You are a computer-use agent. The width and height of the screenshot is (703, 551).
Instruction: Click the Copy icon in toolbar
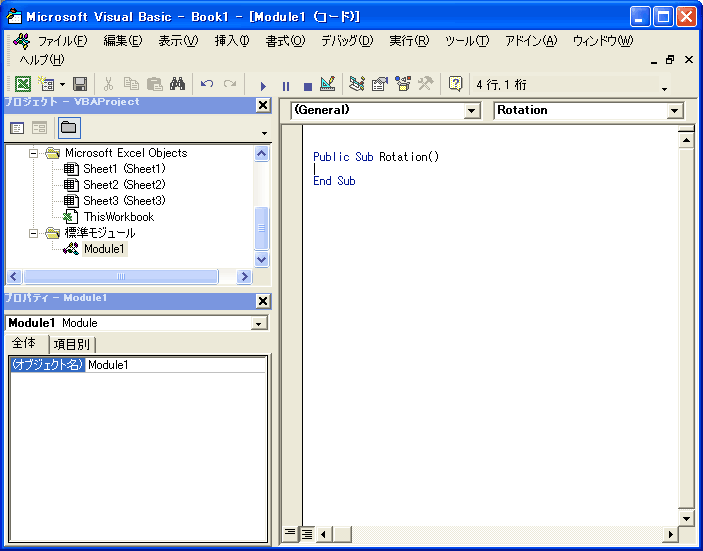click(131, 84)
